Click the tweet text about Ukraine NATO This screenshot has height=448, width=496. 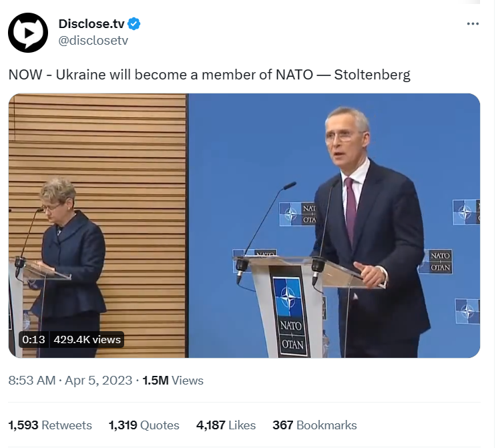point(210,75)
